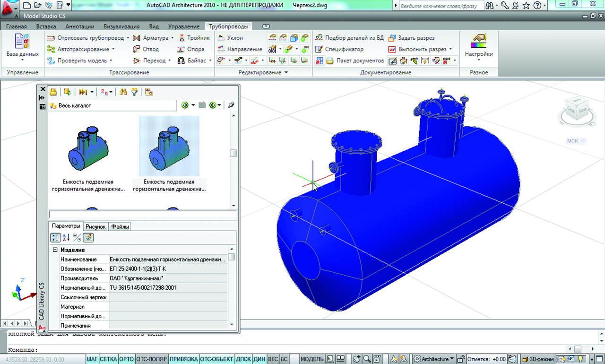Click the ViewCube in the drawing area
Image resolution: width=605 pixels, height=364 pixels.
[576, 110]
